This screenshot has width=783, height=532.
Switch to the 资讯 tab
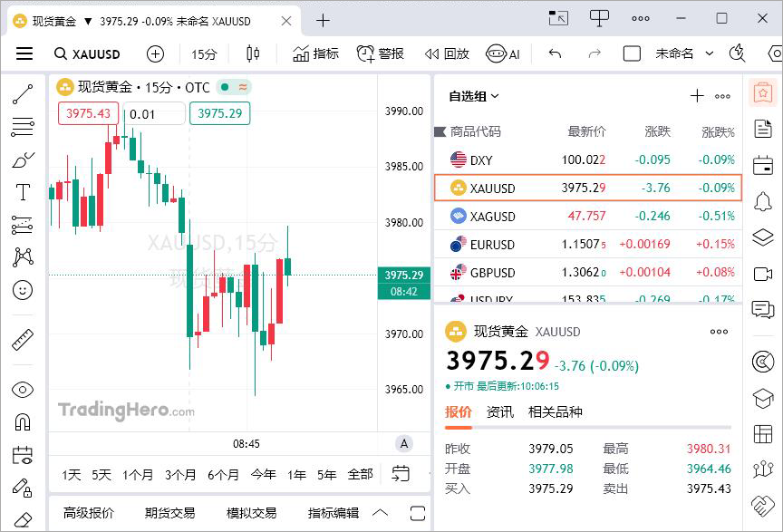point(500,412)
